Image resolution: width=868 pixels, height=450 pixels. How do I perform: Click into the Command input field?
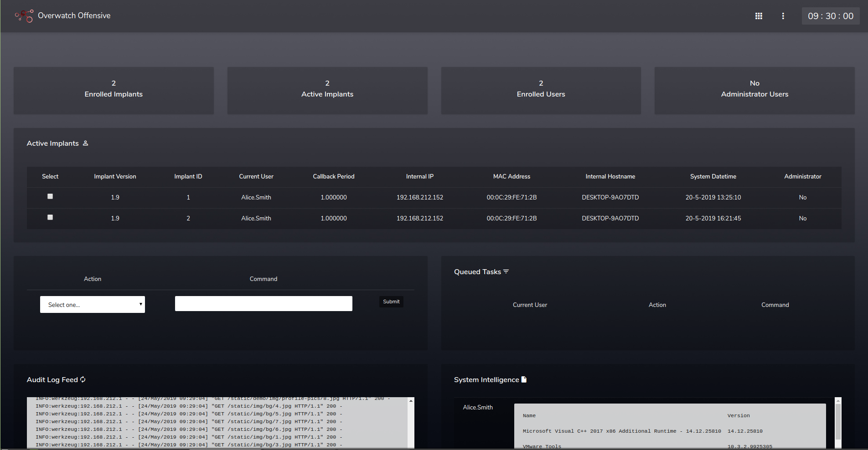click(263, 303)
